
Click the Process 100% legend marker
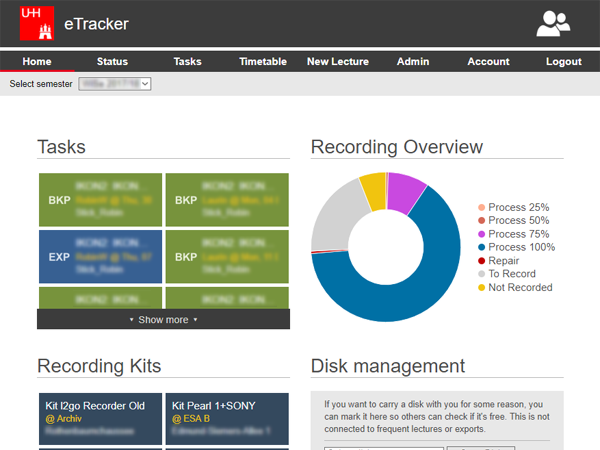tap(482, 247)
